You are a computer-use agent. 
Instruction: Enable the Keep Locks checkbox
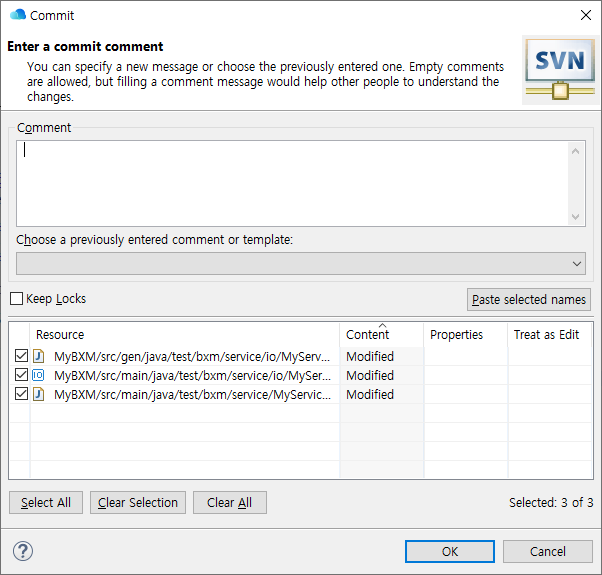(x=17, y=299)
